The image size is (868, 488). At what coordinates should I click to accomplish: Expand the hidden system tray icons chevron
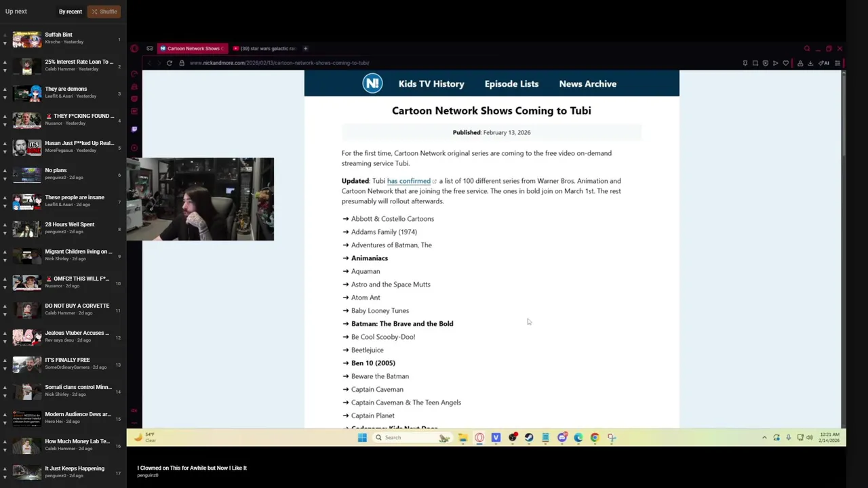pos(764,438)
